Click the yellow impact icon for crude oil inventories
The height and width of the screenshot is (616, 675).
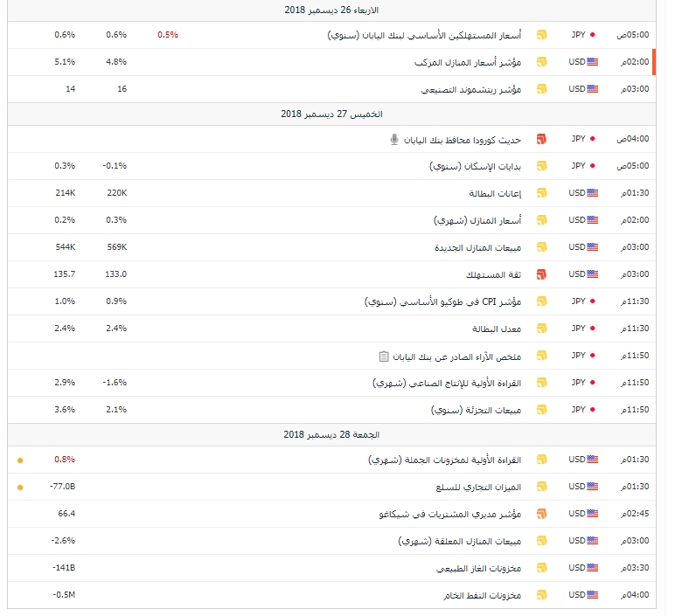tap(541, 595)
